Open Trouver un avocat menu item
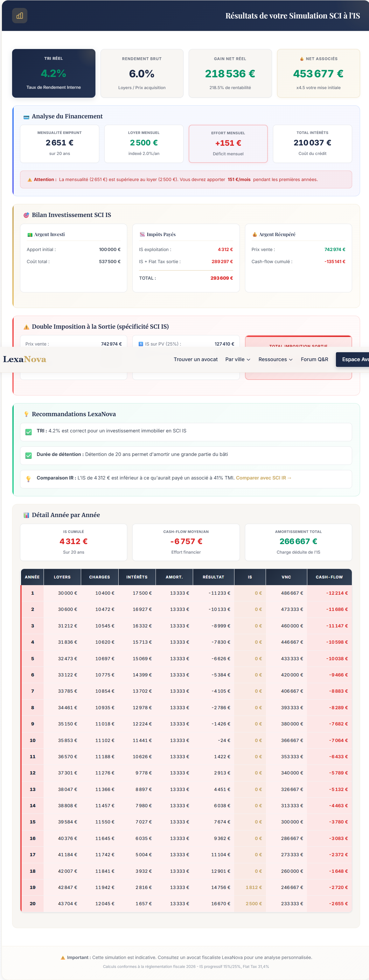The image size is (369, 980). click(196, 360)
